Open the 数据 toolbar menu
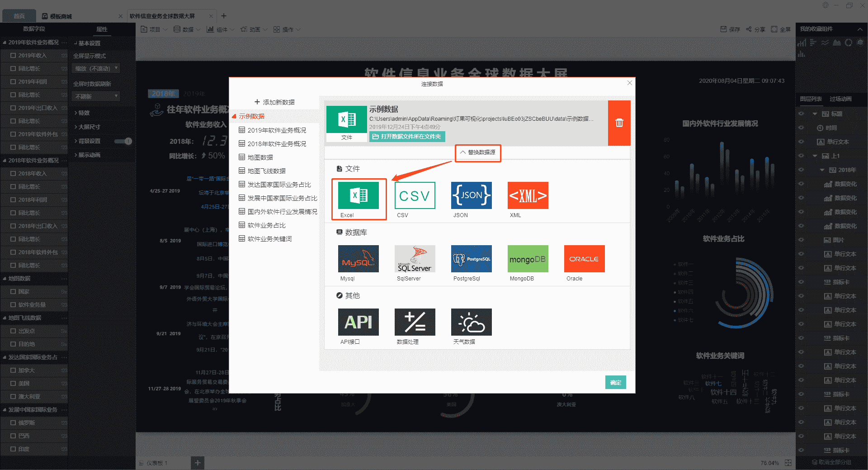Screen dimensions: 868x470 pyautogui.click(x=187, y=29)
